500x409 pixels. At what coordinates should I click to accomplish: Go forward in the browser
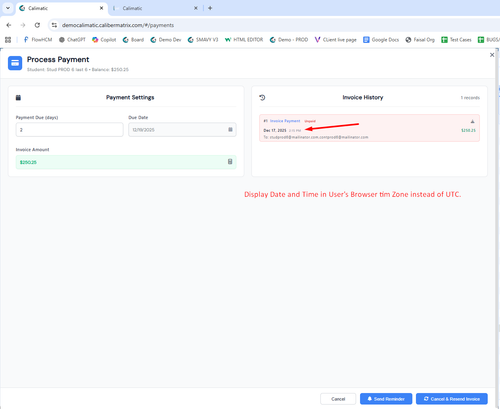coord(23,25)
